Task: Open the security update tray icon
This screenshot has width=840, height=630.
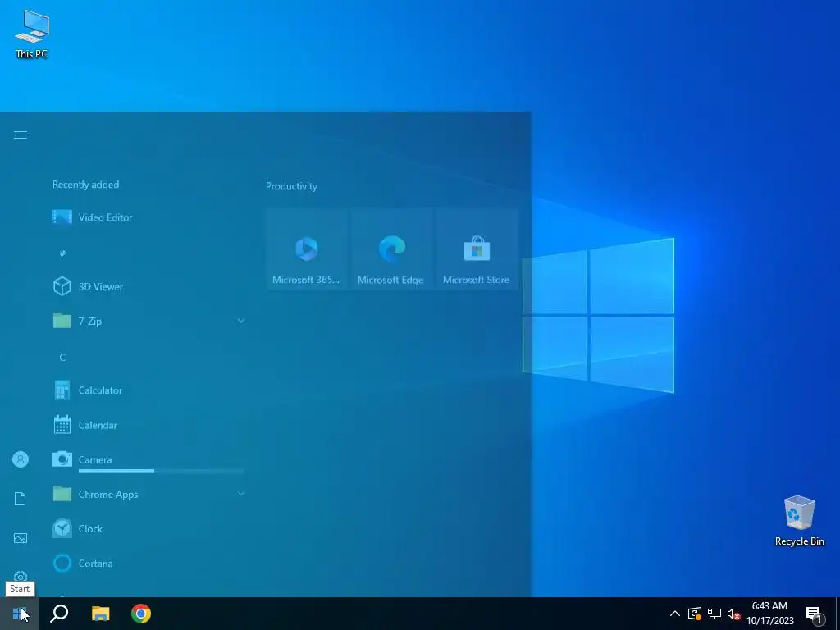Action: click(x=695, y=614)
